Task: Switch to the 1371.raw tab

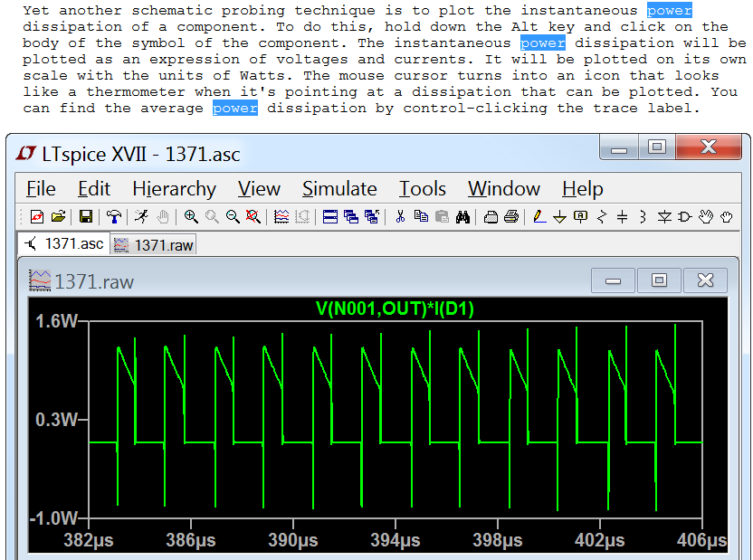Action: coord(153,245)
